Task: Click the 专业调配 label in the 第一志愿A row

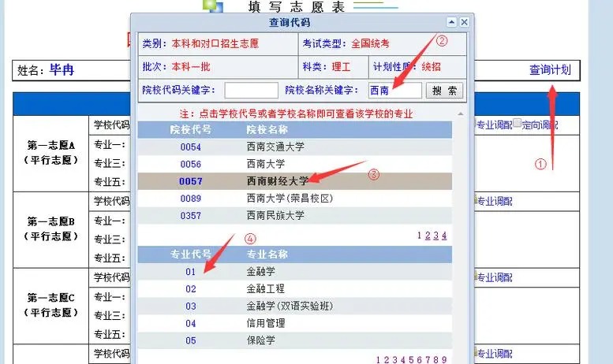Action: (494, 125)
